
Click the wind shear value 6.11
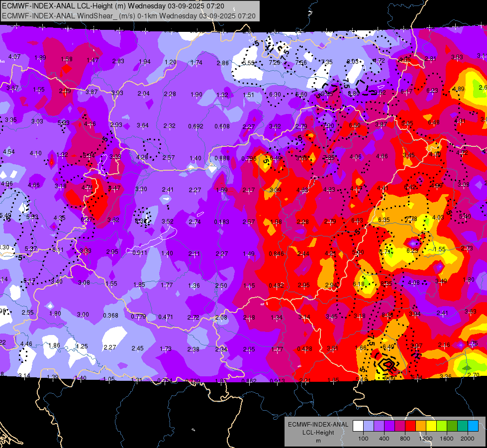58,250
